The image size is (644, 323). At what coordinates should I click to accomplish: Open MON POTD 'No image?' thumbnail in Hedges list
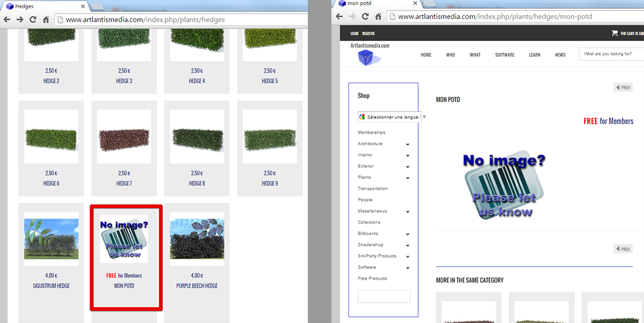click(x=124, y=239)
